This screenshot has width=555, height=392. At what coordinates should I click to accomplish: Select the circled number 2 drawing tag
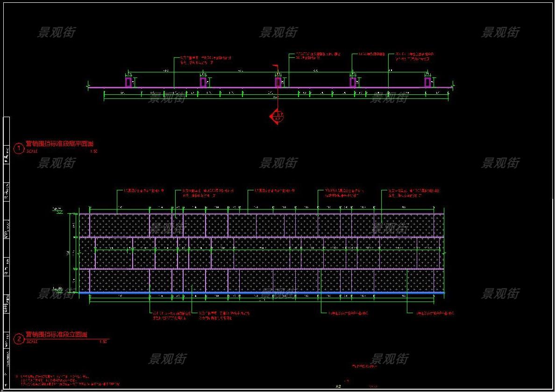19,339
